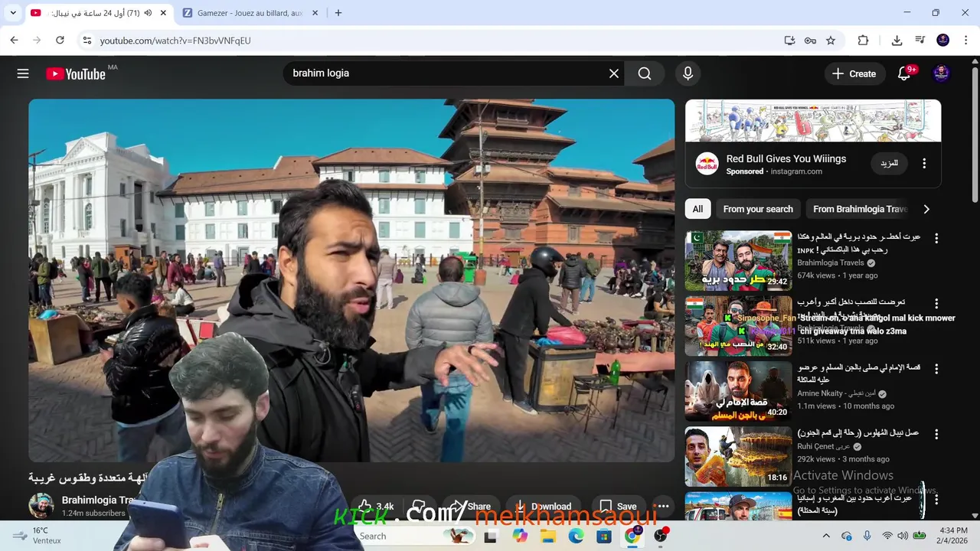Install app icon in address bar

click(x=789, y=41)
